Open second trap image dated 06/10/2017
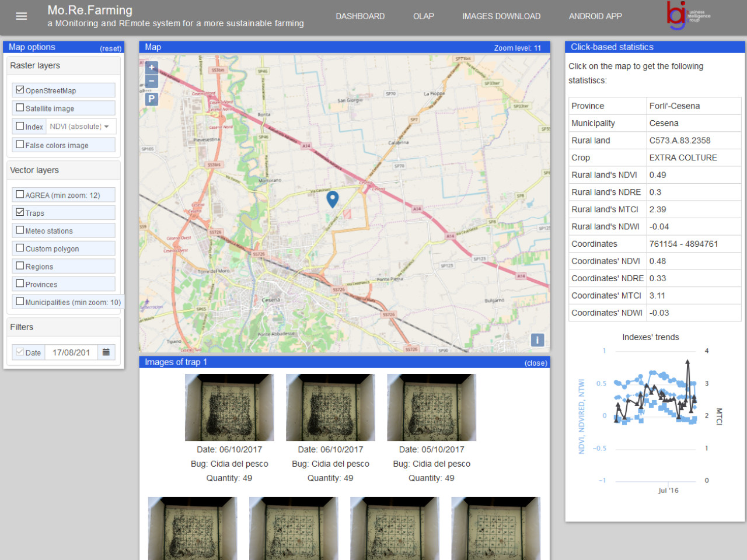 coord(330,408)
